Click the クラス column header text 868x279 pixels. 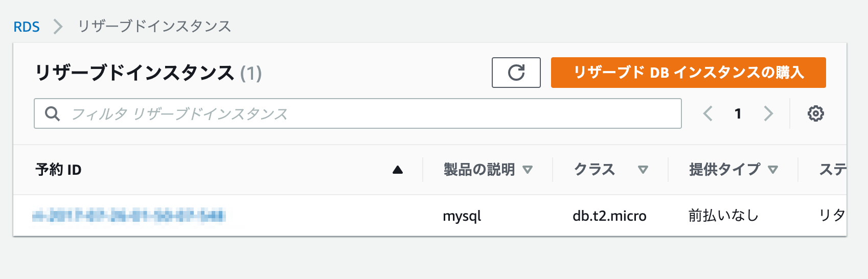tap(594, 170)
